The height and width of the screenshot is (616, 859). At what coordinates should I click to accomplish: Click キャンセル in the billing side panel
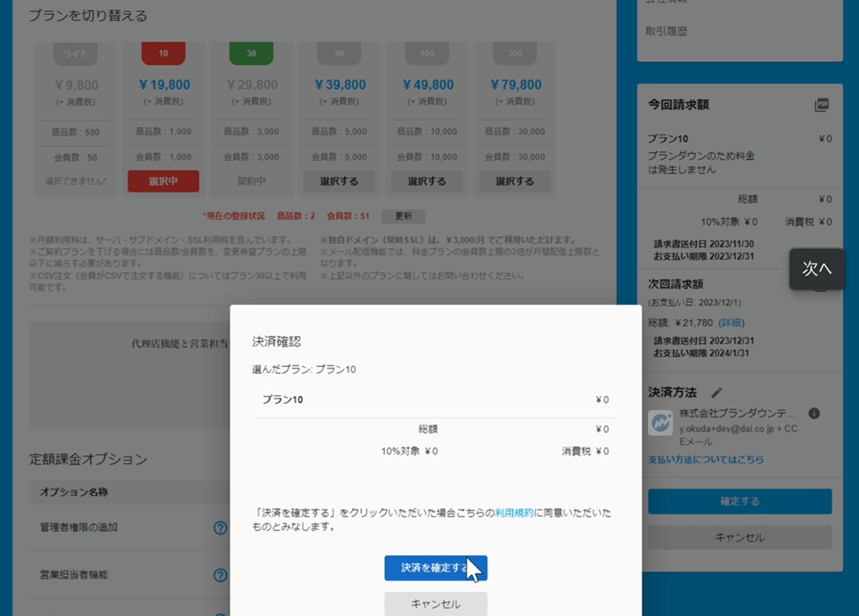coord(740,538)
